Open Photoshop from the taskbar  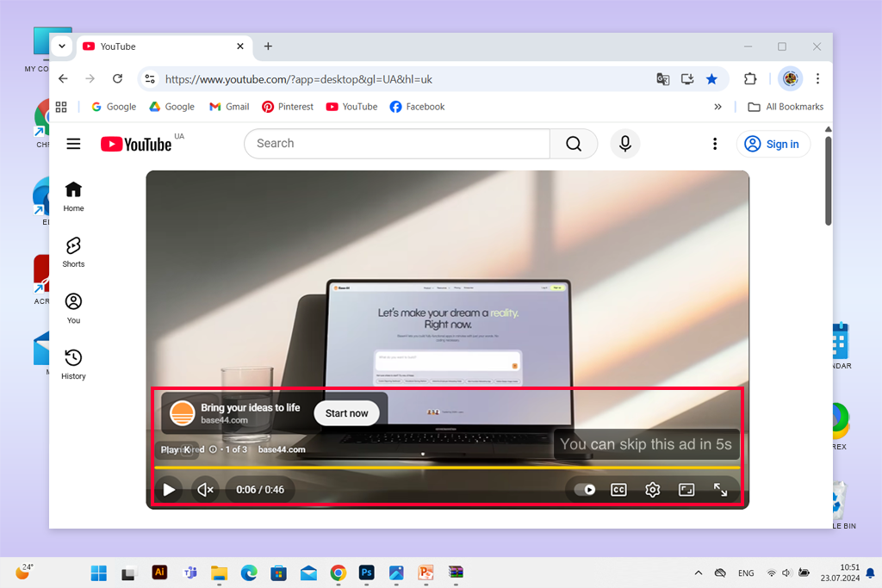coord(366,573)
